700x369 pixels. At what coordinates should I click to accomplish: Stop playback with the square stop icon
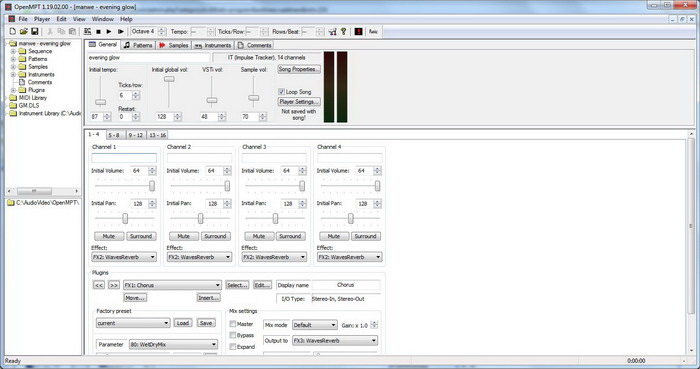(x=98, y=32)
